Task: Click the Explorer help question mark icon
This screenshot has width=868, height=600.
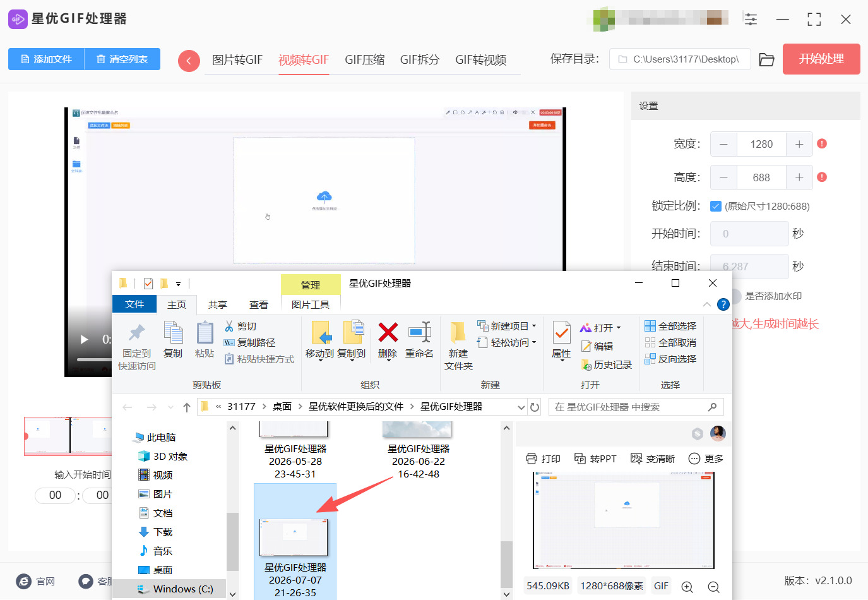Action: pyautogui.click(x=723, y=304)
